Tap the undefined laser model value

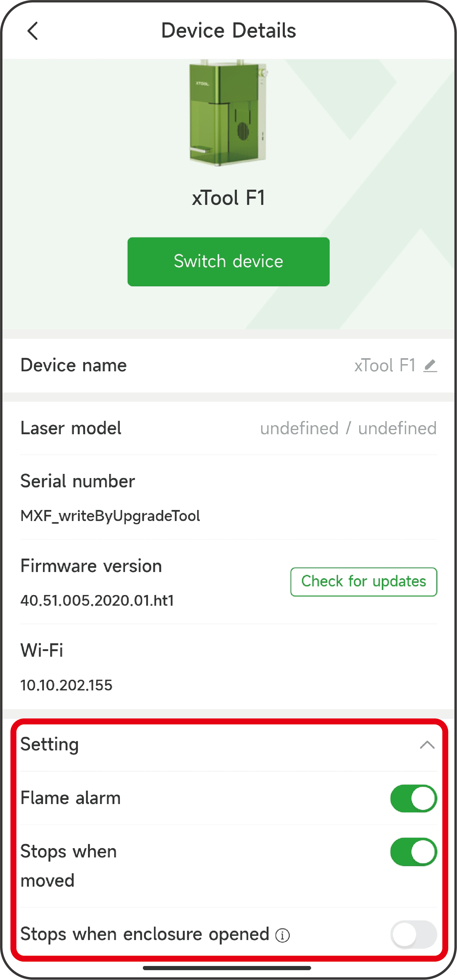348,428
